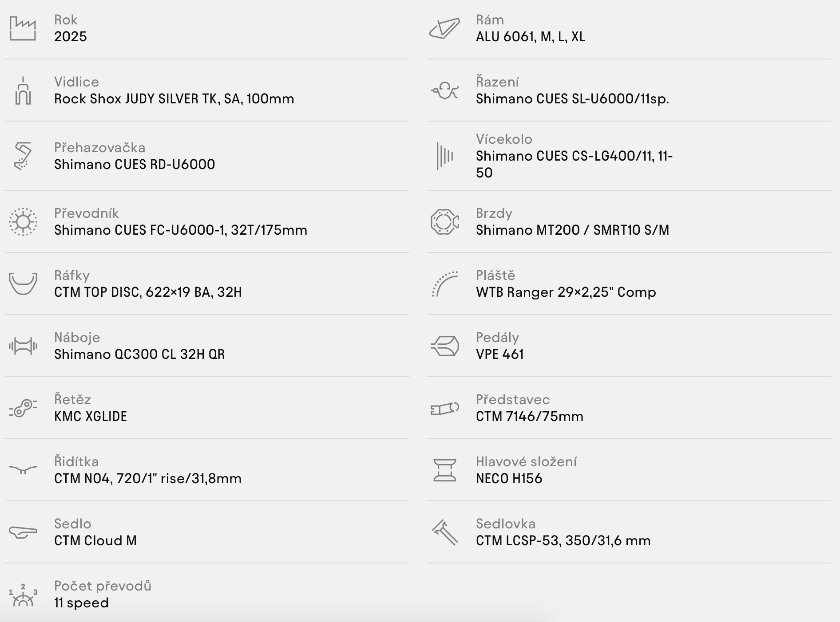Screen dimensions: 840x622
Task: Click the seatpost icon beside Sedlovka
Action: point(444,532)
